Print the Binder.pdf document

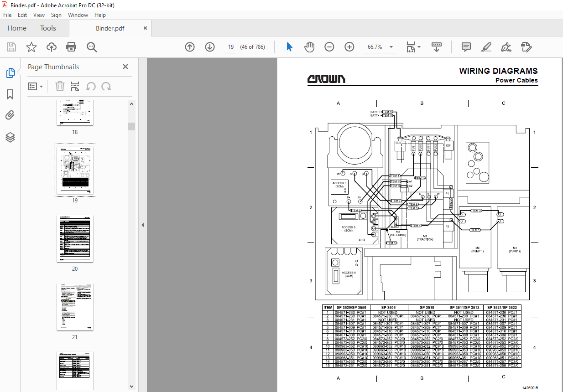71,46
